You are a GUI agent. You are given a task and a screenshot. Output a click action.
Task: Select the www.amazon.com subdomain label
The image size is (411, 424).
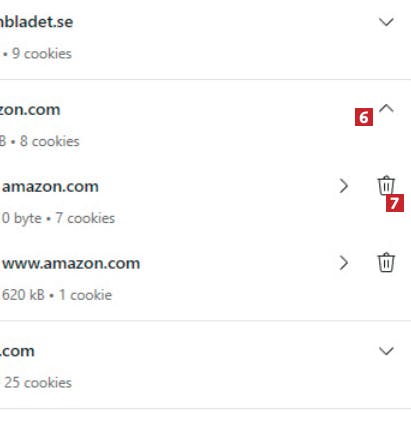(x=71, y=263)
